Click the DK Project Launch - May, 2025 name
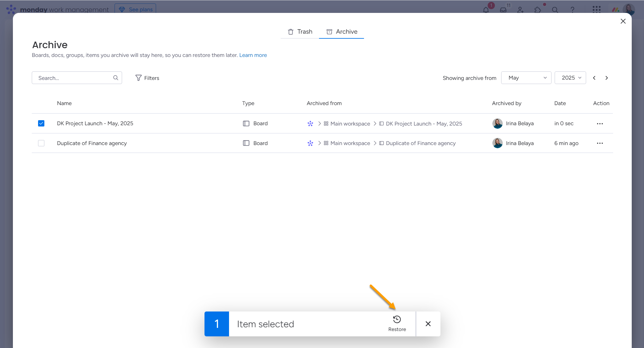 coord(95,123)
